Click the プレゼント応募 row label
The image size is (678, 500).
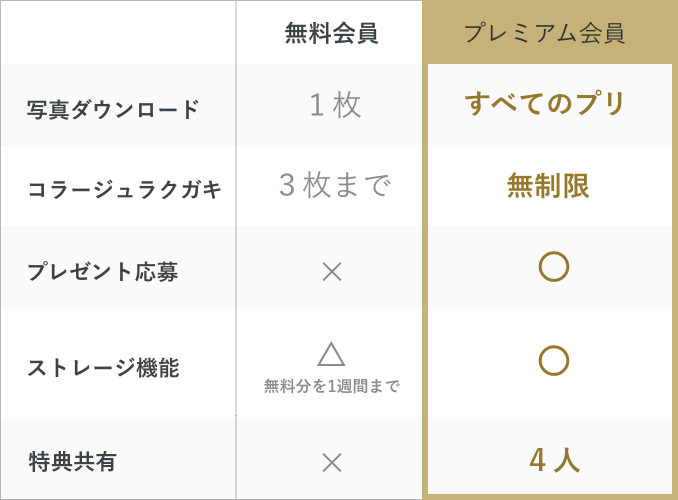[x=102, y=272]
